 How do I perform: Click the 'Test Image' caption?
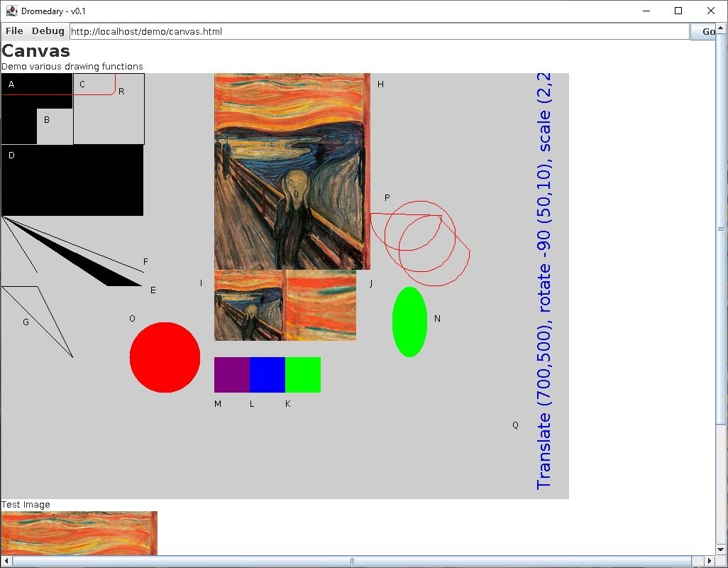click(x=26, y=504)
